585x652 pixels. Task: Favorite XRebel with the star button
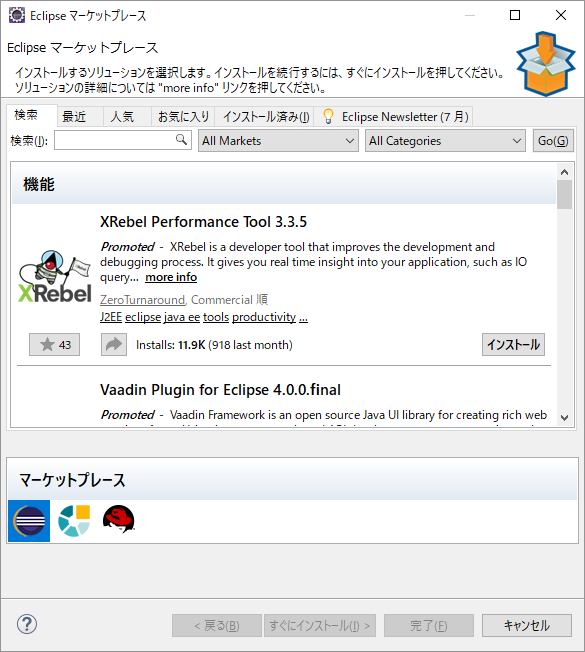click(x=54, y=345)
